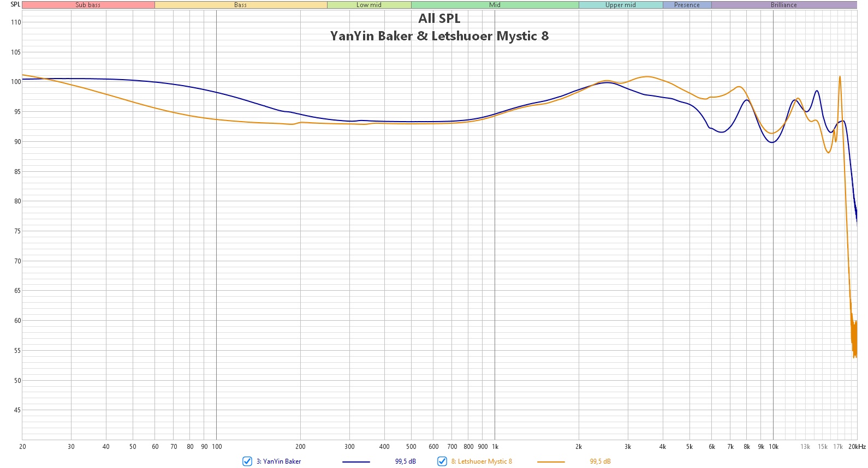The width and height of the screenshot is (868, 468).
Task: Click the blue 99,5 dB value for YanYin Baker
Action: 406,461
